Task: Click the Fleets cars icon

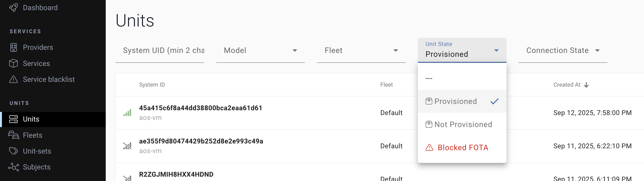Action: (x=13, y=135)
